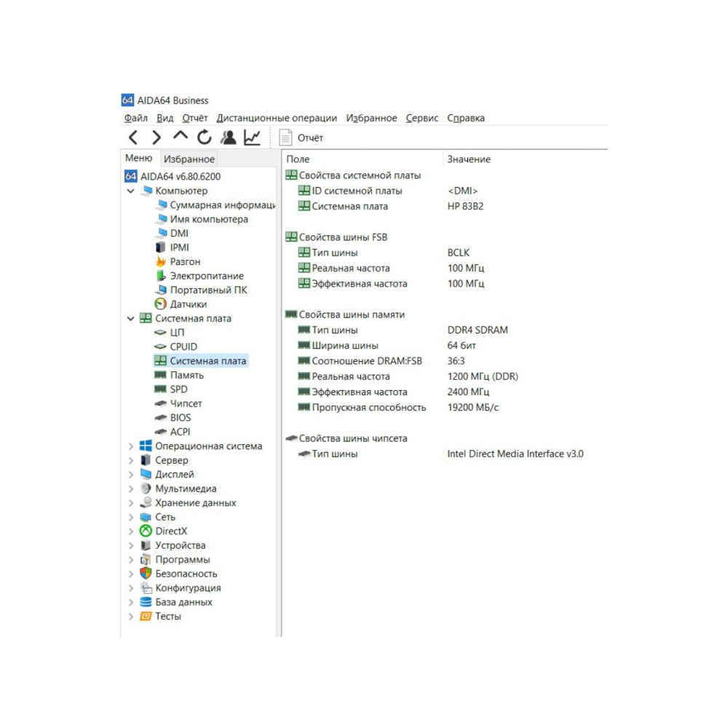Collapse the Компьютер tree node
The height and width of the screenshot is (728, 728).
pyautogui.click(x=131, y=191)
